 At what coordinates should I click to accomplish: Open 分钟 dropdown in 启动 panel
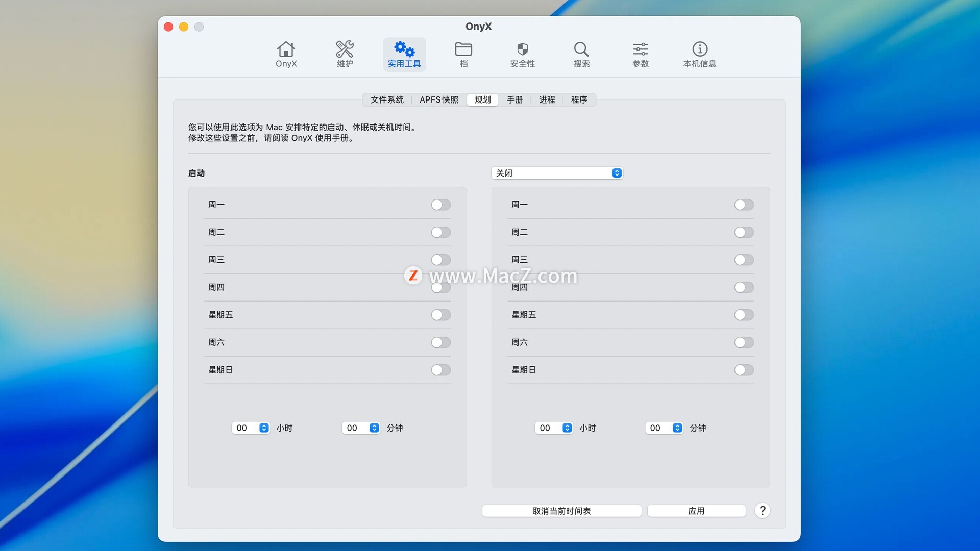pos(361,428)
